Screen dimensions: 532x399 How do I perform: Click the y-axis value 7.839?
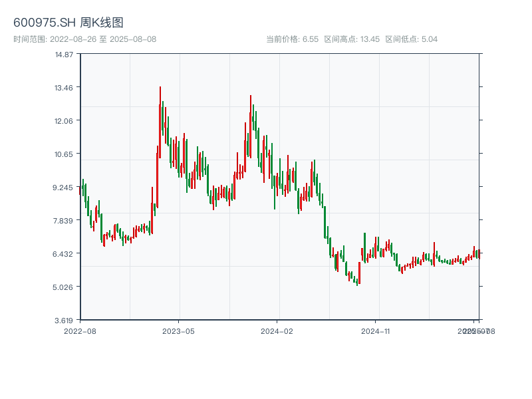pyautogui.click(x=63, y=221)
